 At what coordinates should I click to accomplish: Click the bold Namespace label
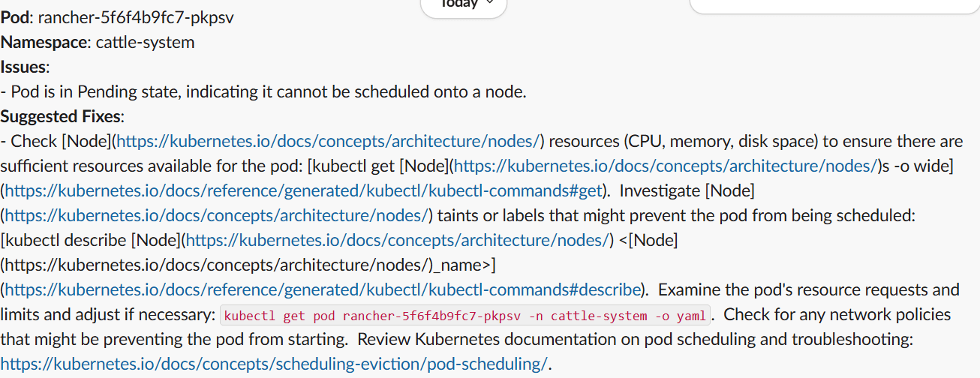click(44, 42)
